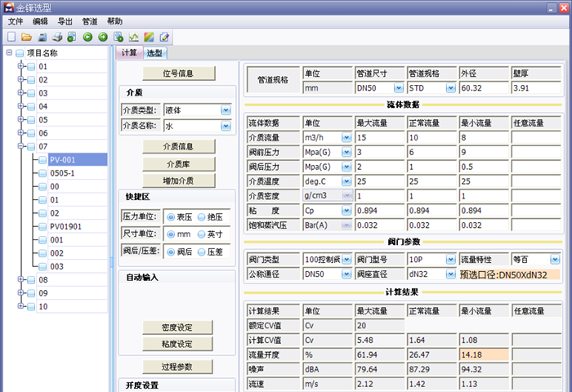Click the save disk toolbar icon

(42, 37)
